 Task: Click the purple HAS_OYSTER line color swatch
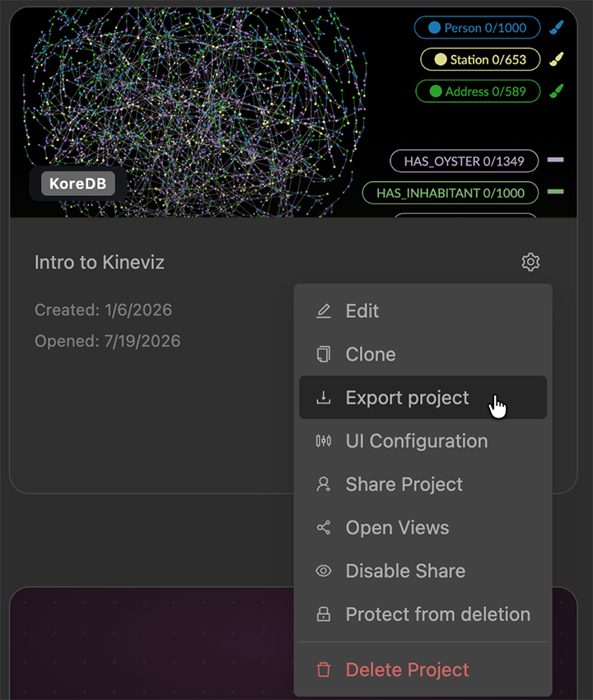555,160
